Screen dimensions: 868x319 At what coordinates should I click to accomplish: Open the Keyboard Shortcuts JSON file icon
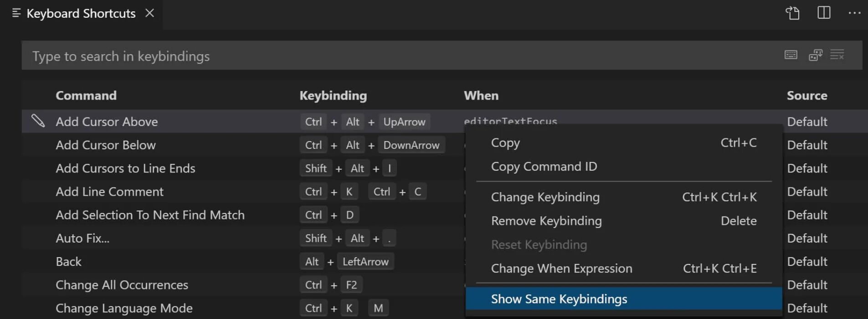tap(792, 13)
